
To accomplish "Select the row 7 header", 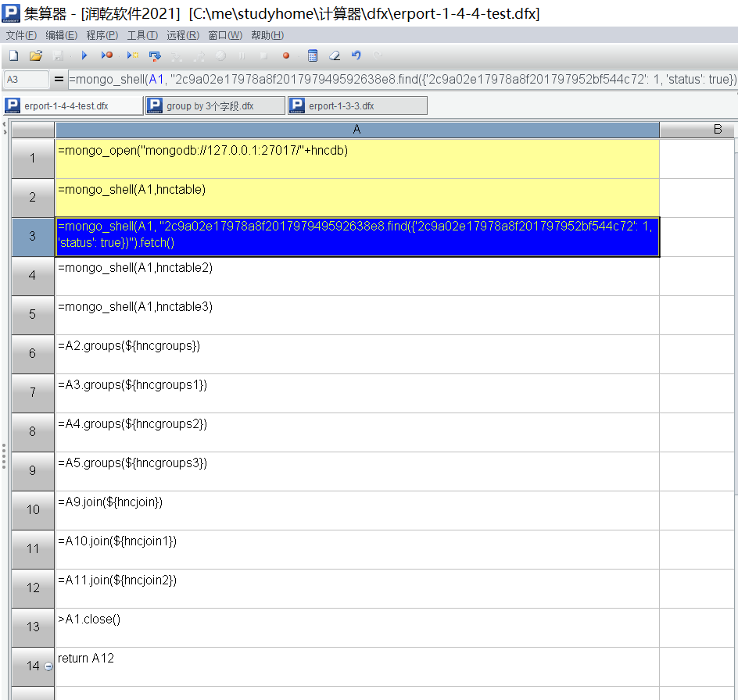I will tap(33, 393).
